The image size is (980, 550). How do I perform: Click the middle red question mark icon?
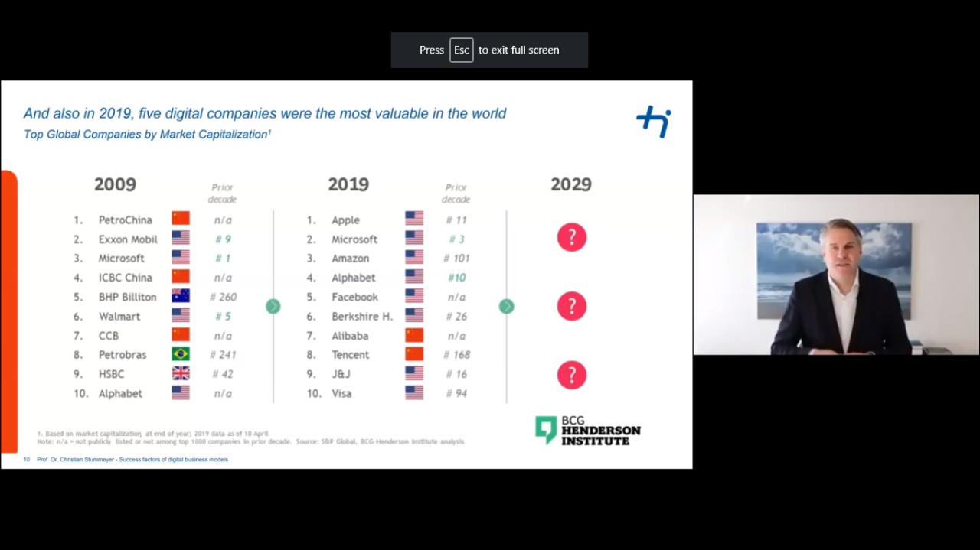(x=571, y=306)
